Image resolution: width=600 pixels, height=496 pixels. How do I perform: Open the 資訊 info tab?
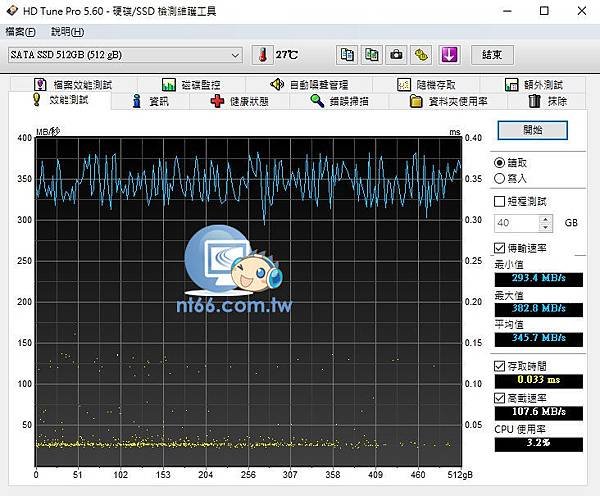151,101
